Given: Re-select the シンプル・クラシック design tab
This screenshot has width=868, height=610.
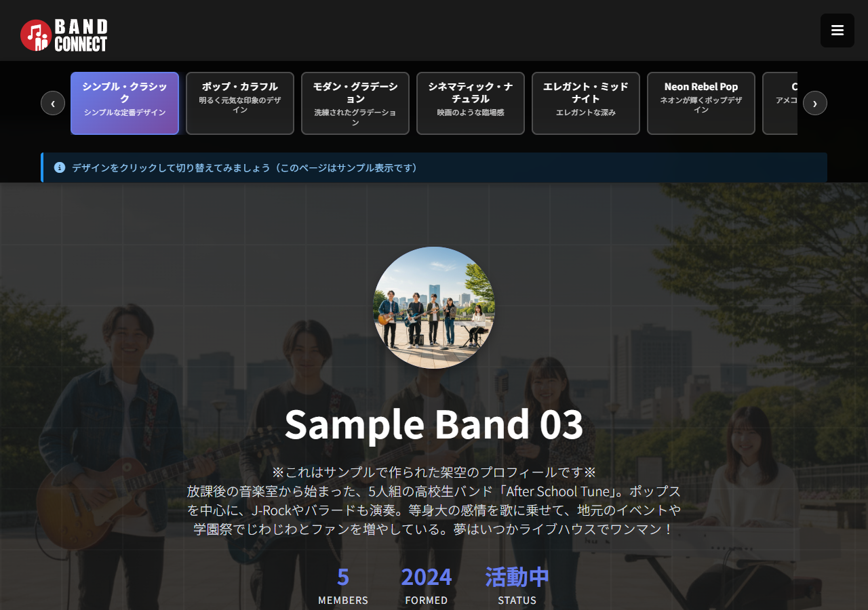Looking at the screenshot, I should 124,103.
